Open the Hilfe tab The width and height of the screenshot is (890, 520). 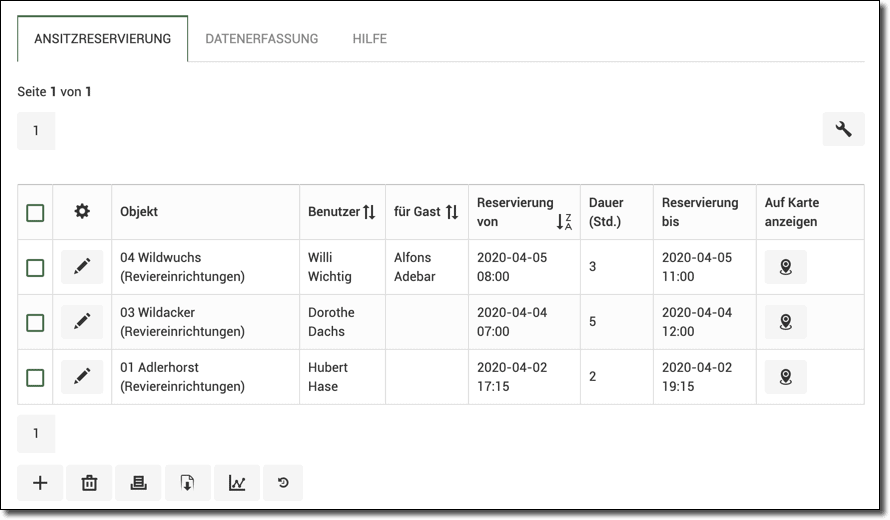point(369,39)
